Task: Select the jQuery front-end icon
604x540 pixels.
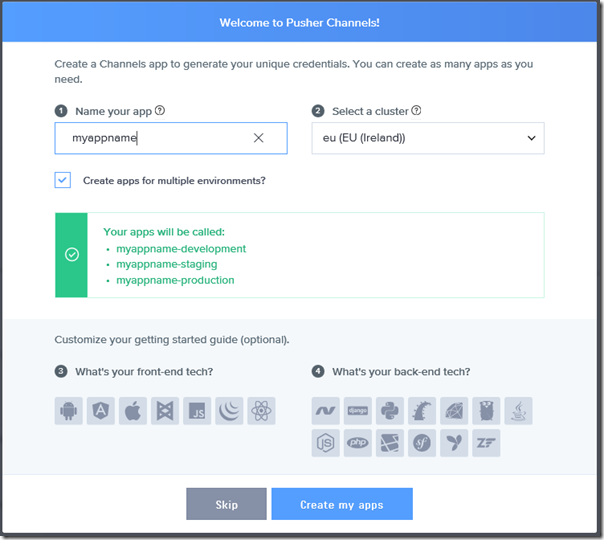Action: point(229,411)
